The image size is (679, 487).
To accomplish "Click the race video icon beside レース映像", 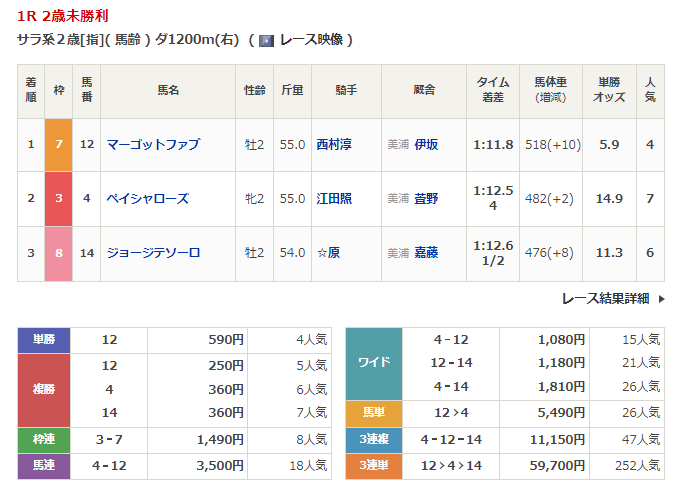I will [266, 41].
